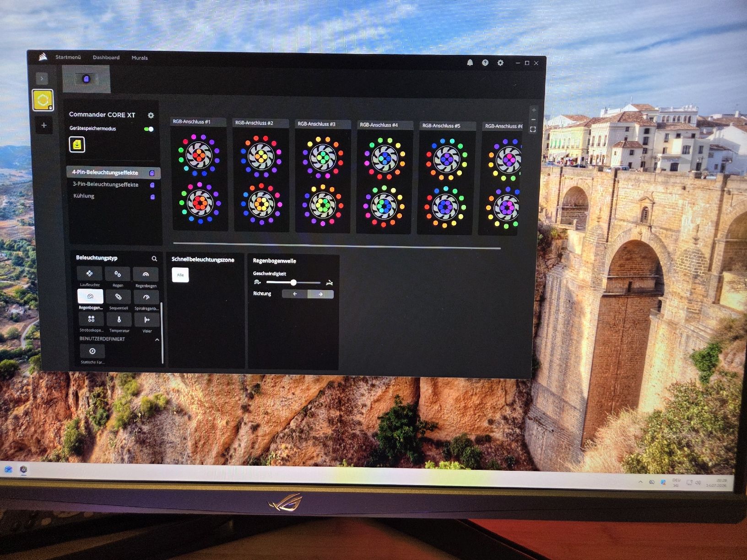
Task: Select bottom fan of RGB-Anschluss #1
Action: pyautogui.click(x=200, y=203)
